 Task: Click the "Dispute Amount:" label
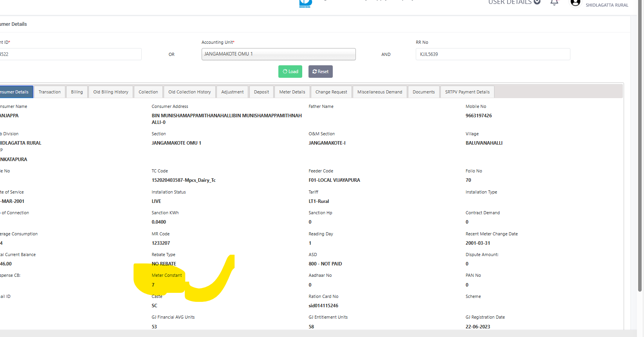[482, 255]
